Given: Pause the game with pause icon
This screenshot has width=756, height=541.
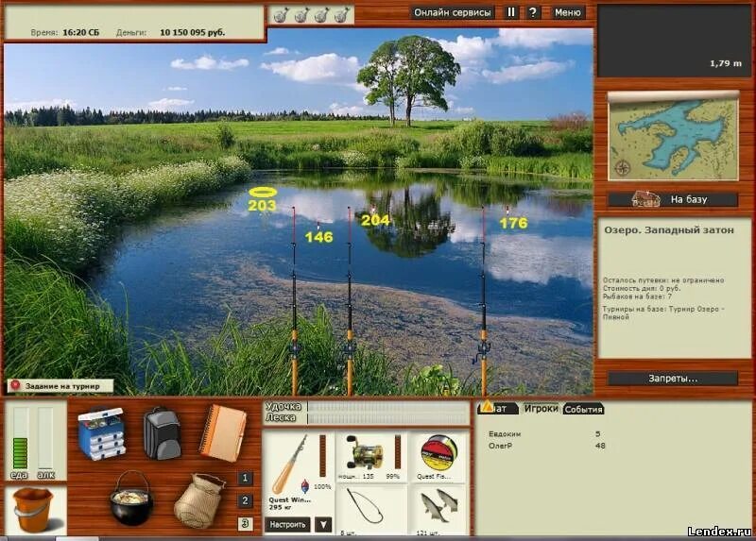Looking at the screenshot, I should (x=511, y=12).
